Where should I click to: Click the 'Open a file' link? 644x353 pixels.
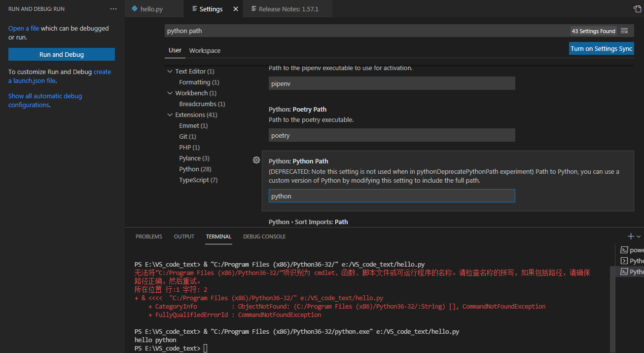tap(24, 28)
